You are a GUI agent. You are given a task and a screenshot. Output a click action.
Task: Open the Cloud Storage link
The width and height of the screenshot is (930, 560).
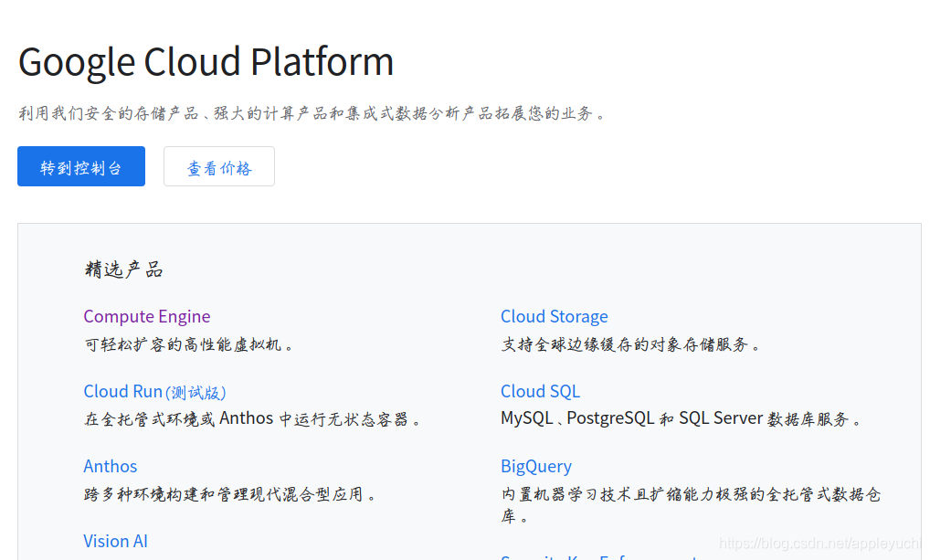point(554,316)
